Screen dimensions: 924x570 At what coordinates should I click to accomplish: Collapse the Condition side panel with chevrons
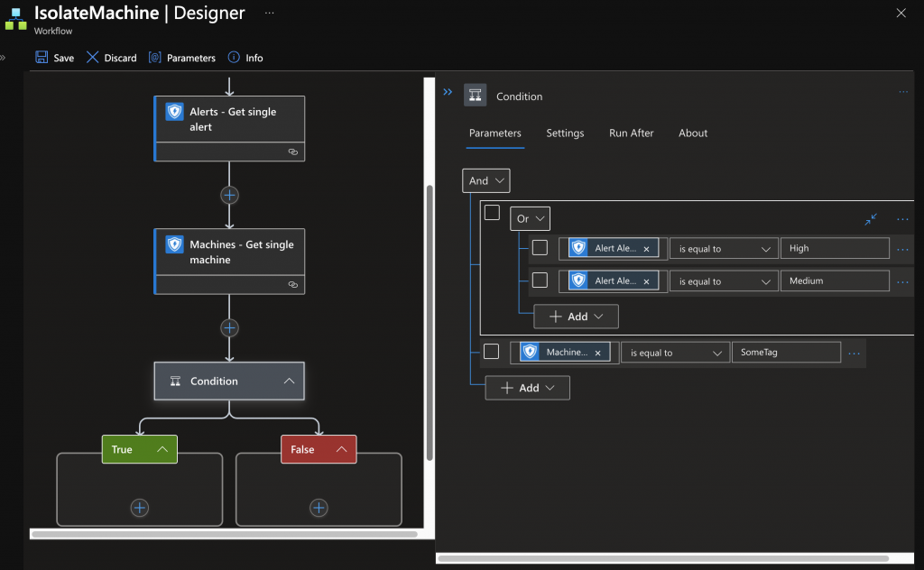448,92
